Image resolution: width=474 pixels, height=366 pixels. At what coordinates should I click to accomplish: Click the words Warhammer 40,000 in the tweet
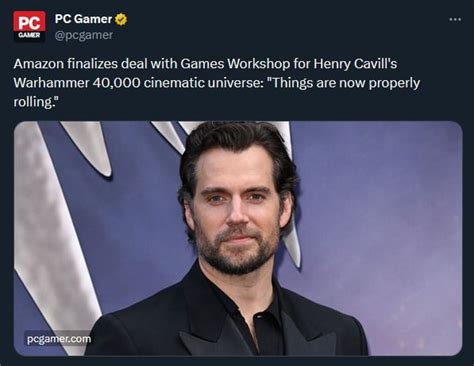click(77, 83)
